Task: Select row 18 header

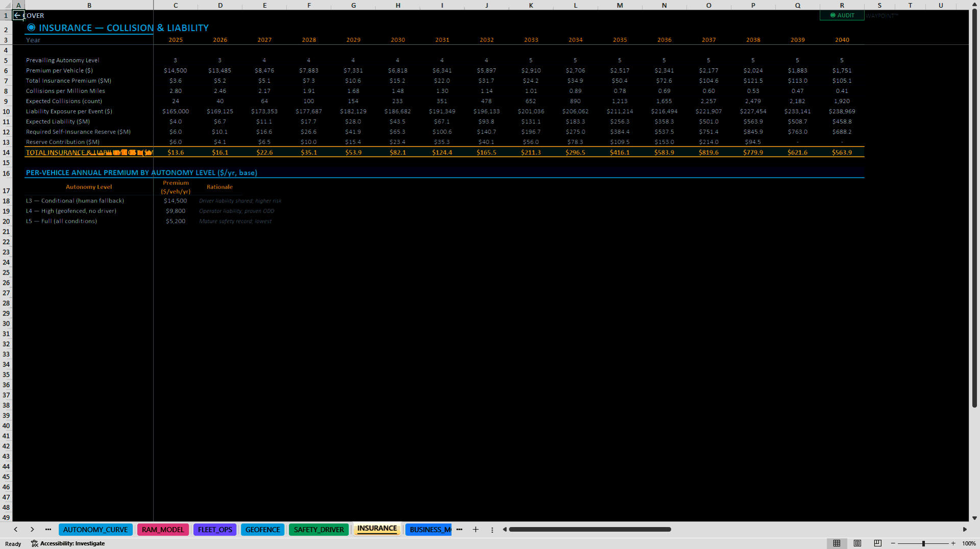Action: click(6, 201)
